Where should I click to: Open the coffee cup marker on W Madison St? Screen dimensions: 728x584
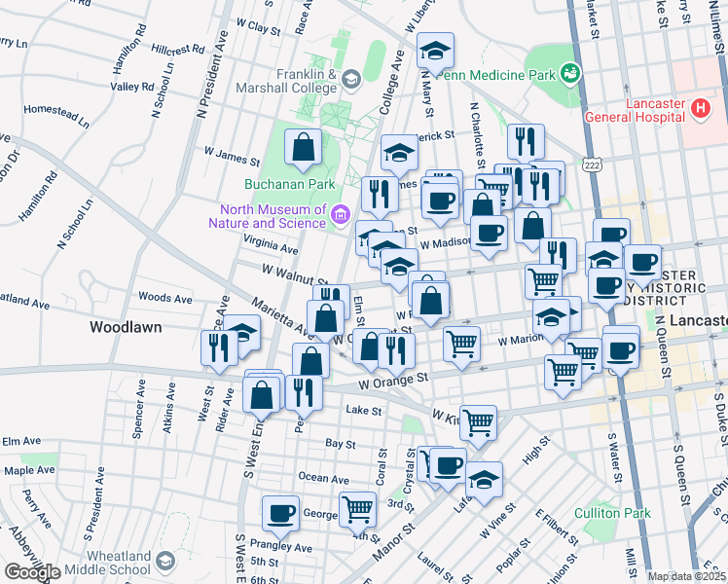point(489,235)
